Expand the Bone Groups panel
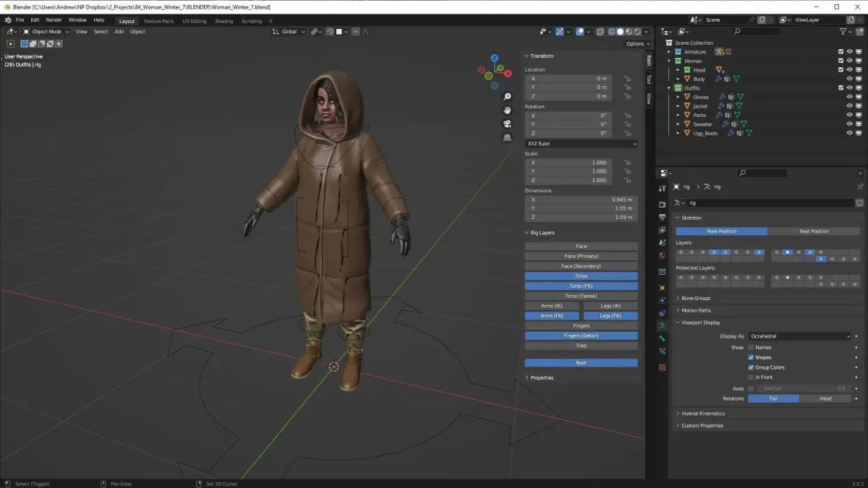This screenshot has height=488, width=868. pyautogui.click(x=696, y=298)
